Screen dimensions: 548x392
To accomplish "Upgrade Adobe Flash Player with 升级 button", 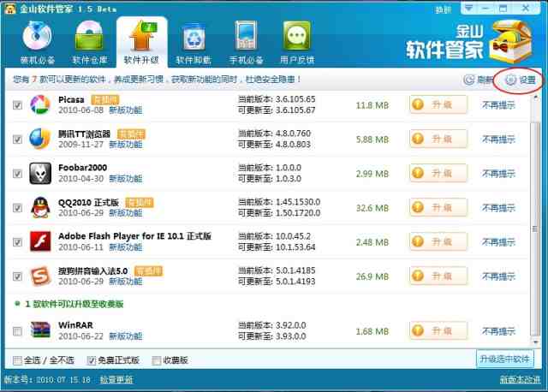I will [x=438, y=241].
